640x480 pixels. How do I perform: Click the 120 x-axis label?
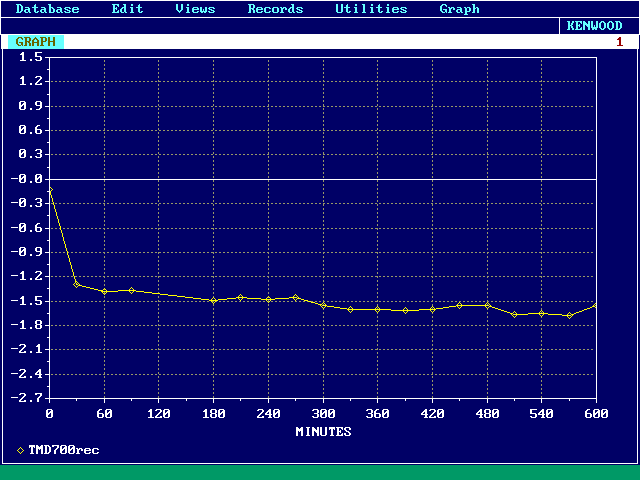(159, 414)
